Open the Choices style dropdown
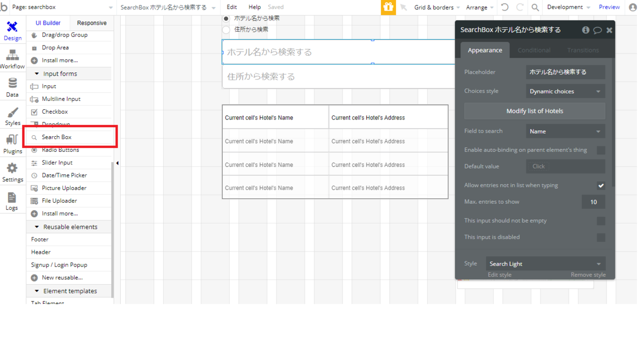 (565, 91)
